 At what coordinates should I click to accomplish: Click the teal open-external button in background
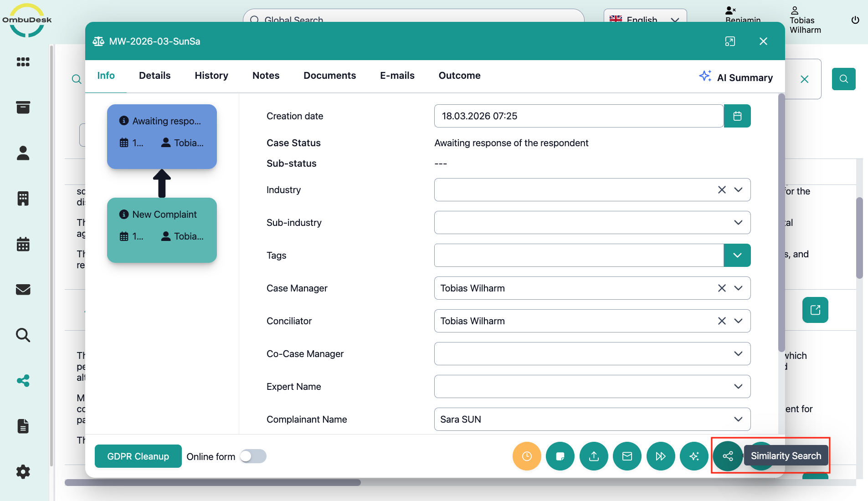pos(815,310)
